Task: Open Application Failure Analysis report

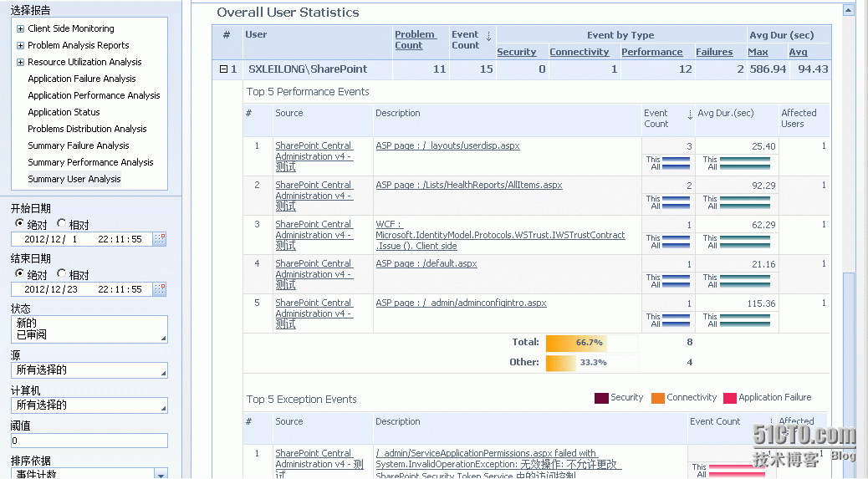Action: [82, 79]
